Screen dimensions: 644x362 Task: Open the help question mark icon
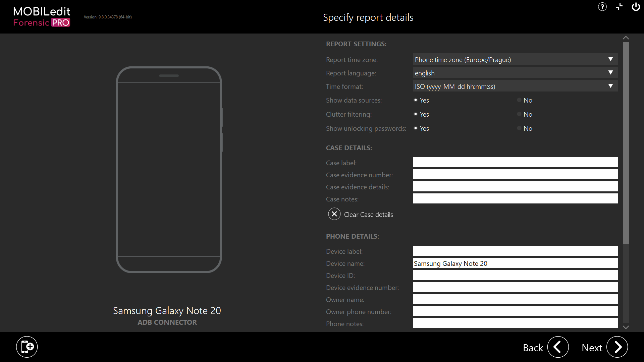click(602, 7)
